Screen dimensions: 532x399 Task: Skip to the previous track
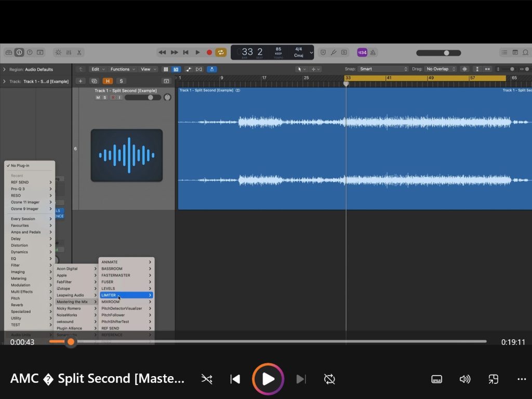tap(235, 379)
